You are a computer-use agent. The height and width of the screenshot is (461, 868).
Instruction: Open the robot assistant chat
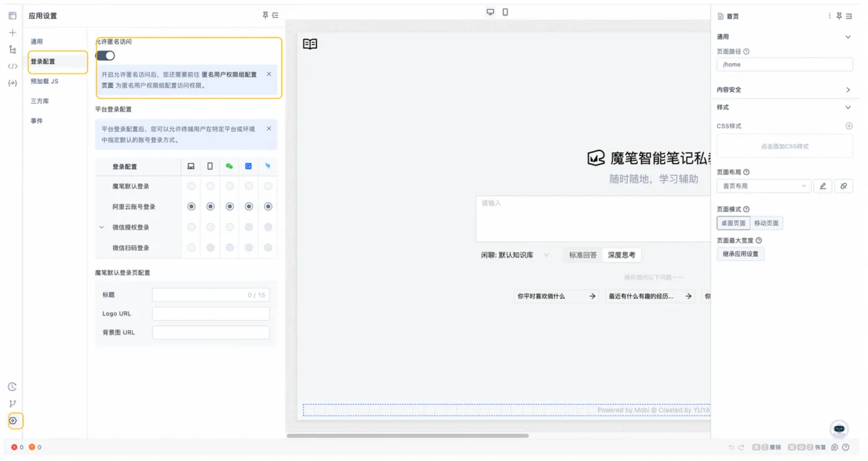click(x=839, y=429)
